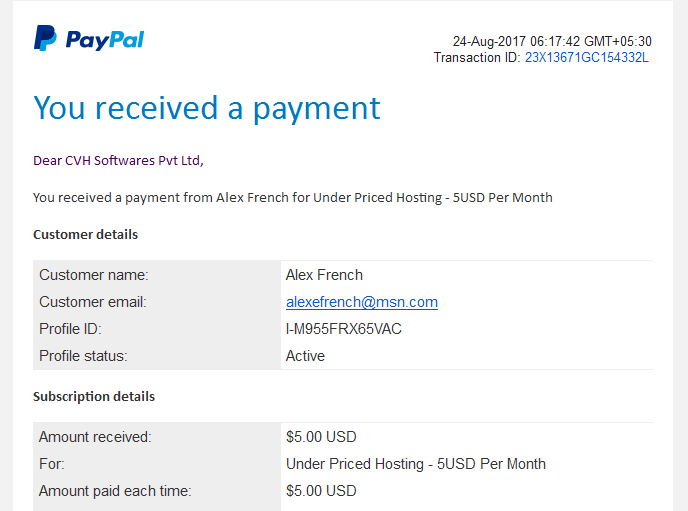Click the 'Dear CVH Softwares Pvt Ltd' greeting
Image resolution: width=688 pixels, height=511 pixels.
118,161
